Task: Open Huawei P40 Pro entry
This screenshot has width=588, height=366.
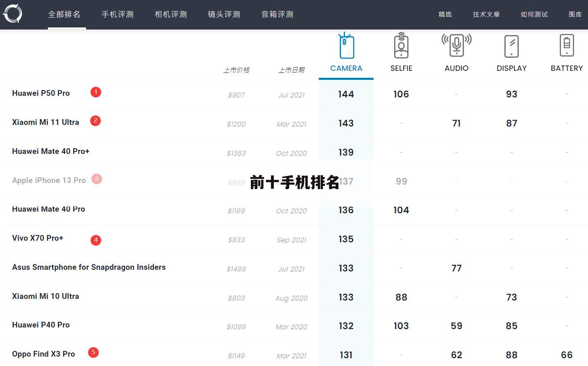Action: click(x=41, y=325)
